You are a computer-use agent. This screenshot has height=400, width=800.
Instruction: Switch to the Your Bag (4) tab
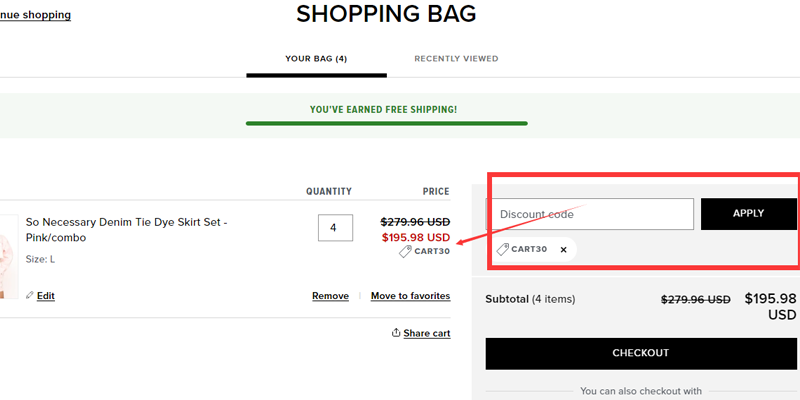pyautogui.click(x=316, y=59)
